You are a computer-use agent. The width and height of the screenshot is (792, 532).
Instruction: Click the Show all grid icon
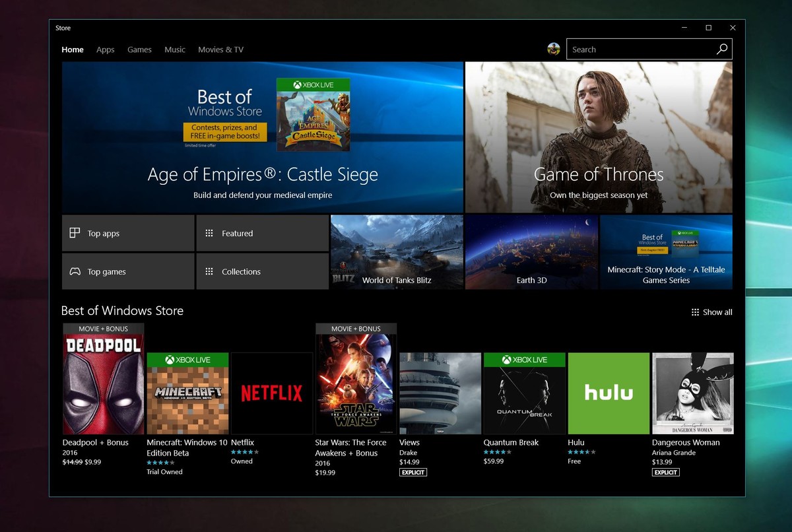click(x=695, y=312)
